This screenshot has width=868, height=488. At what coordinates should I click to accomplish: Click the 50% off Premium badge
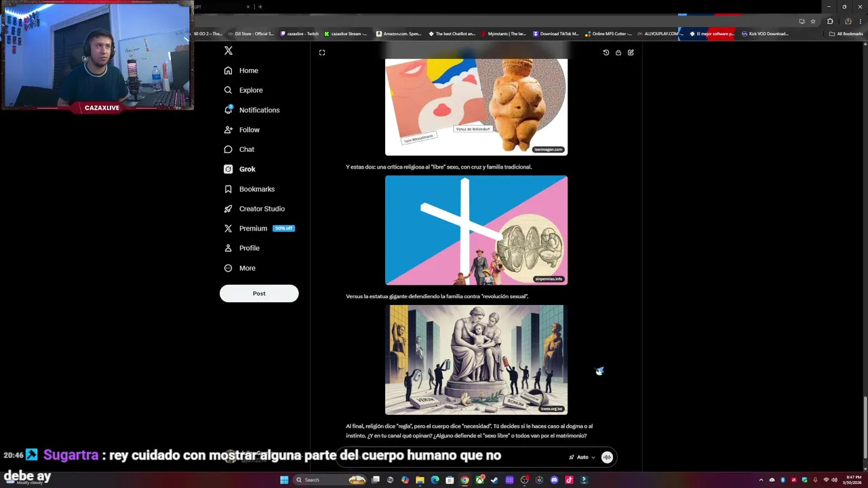[x=283, y=228]
